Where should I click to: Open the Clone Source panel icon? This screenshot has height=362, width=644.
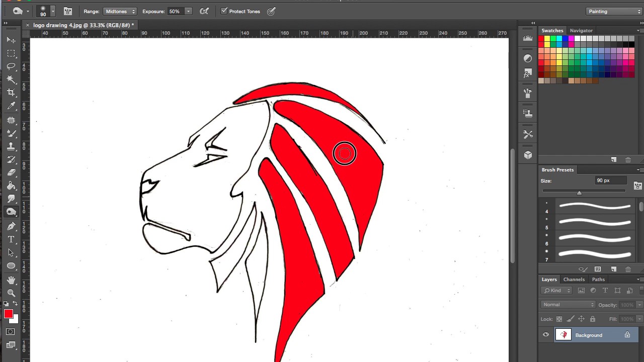pos(528,114)
